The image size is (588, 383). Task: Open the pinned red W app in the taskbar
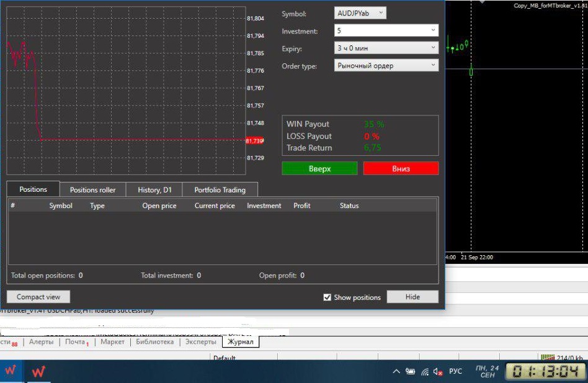(x=38, y=371)
